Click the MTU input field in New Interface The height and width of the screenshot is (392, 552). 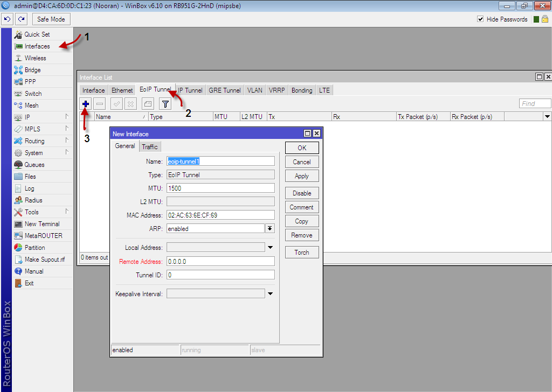(x=220, y=188)
